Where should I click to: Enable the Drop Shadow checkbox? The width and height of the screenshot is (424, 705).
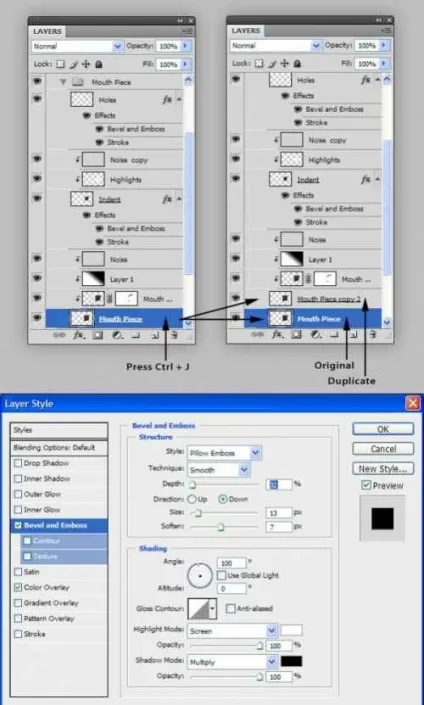coord(18,463)
